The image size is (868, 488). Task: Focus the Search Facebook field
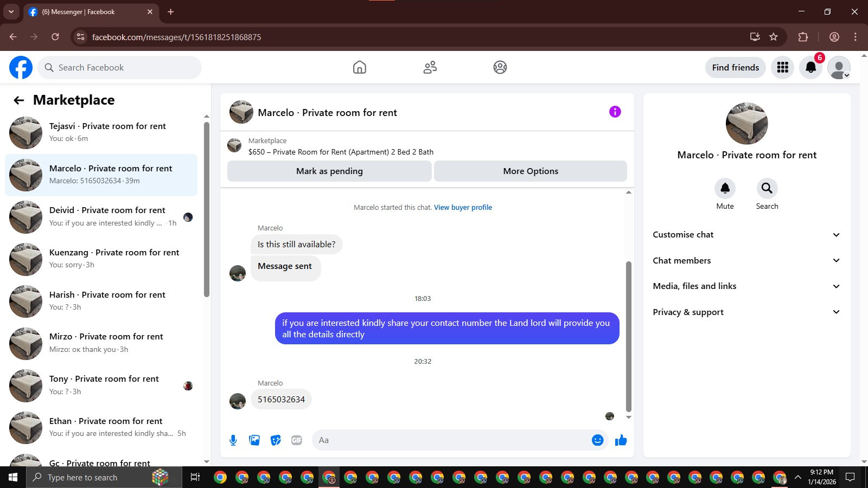[119, 67]
